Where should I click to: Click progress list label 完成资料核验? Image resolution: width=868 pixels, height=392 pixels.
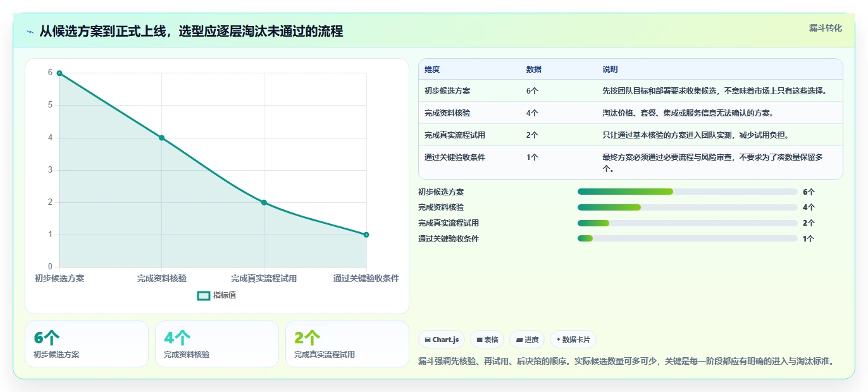pos(441,207)
